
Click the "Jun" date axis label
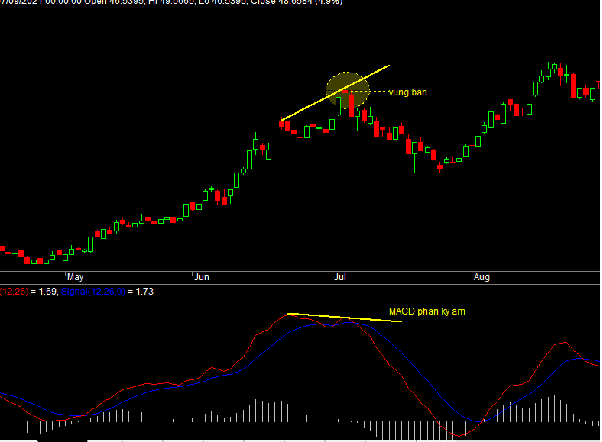[202, 277]
